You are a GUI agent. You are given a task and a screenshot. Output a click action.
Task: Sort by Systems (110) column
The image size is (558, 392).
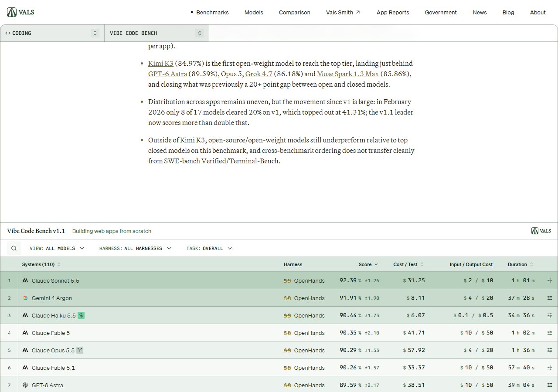tap(41, 264)
